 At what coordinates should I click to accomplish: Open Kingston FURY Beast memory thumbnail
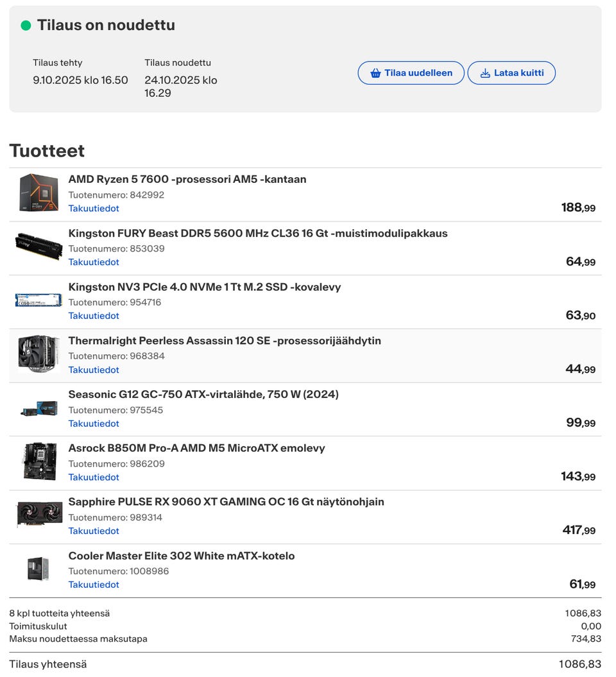click(38, 246)
